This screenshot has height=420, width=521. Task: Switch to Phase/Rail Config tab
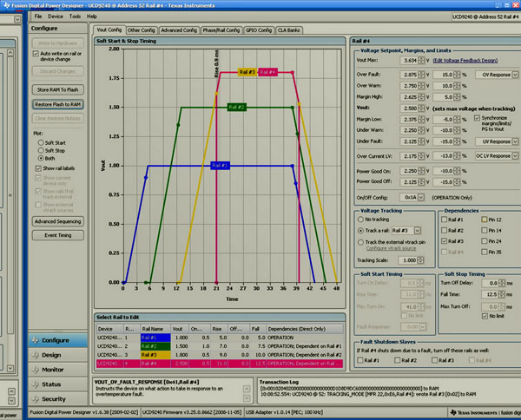tap(221, 30)
